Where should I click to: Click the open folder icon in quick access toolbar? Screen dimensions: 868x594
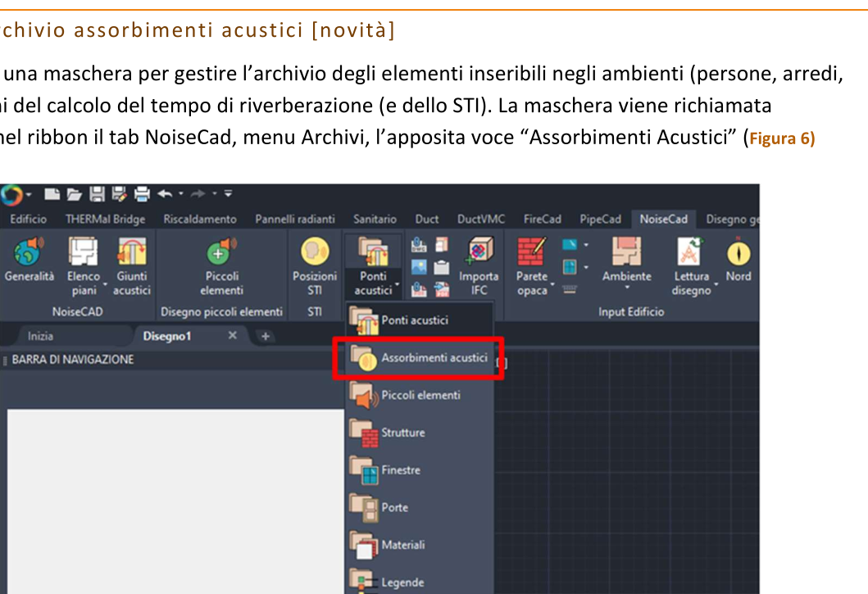75,193
